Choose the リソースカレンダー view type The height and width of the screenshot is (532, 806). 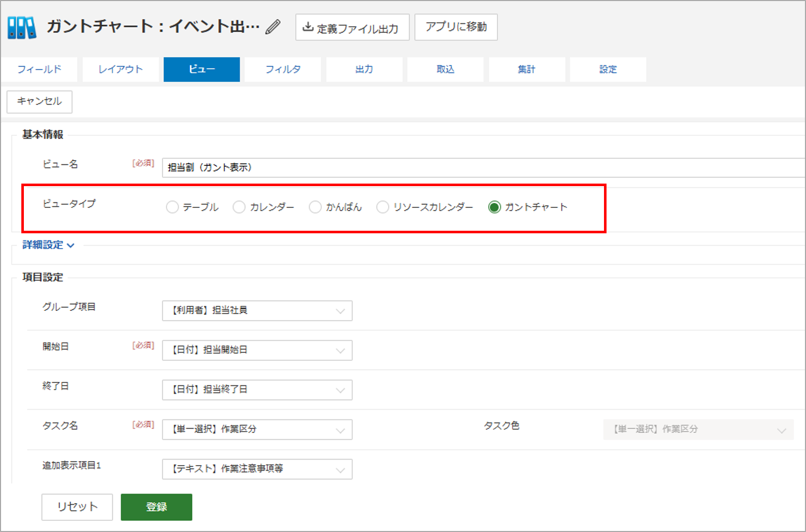[x=383, y=207]
